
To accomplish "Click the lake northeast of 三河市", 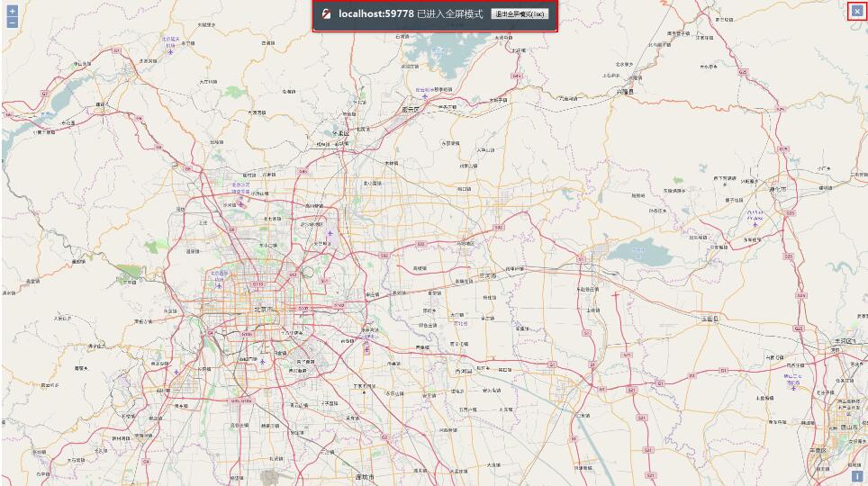I will click(639, 252).
